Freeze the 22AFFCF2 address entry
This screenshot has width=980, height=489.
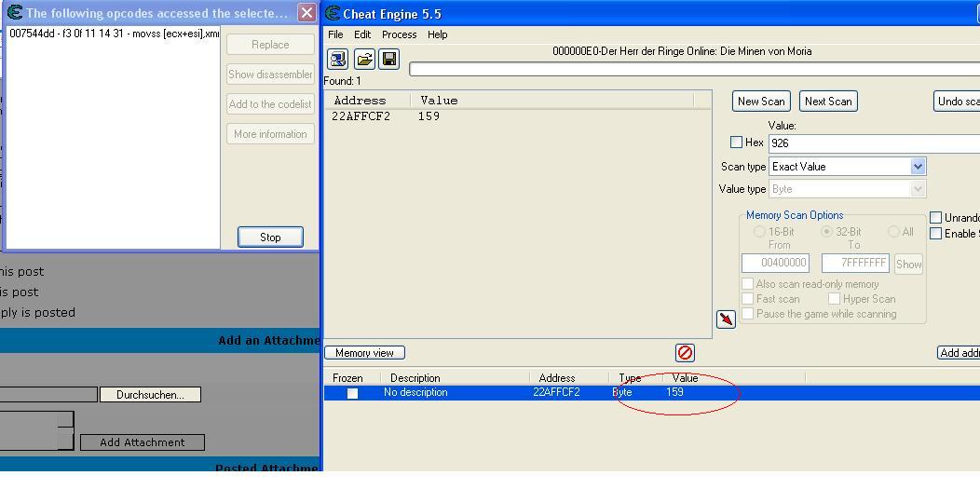[352, 394]
